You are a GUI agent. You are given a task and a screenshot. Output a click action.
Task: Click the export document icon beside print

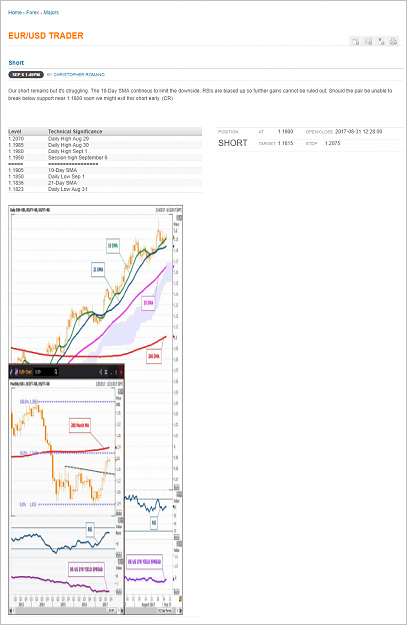381,41
